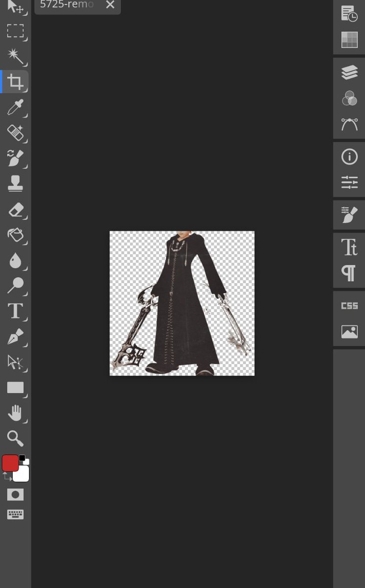Viewport: 365px width, 588px height.
Task: Click the character image on canvas
Action: (x=182, y=303)
